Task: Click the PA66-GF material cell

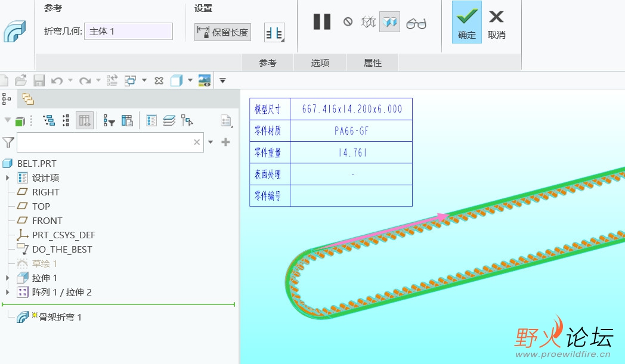Action: [351, 130]
